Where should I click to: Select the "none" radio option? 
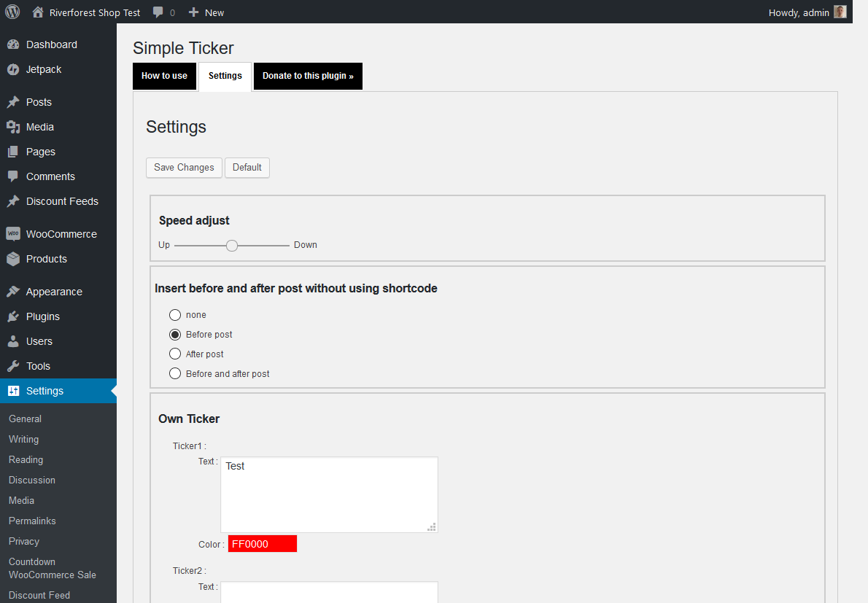click(175, 315)
